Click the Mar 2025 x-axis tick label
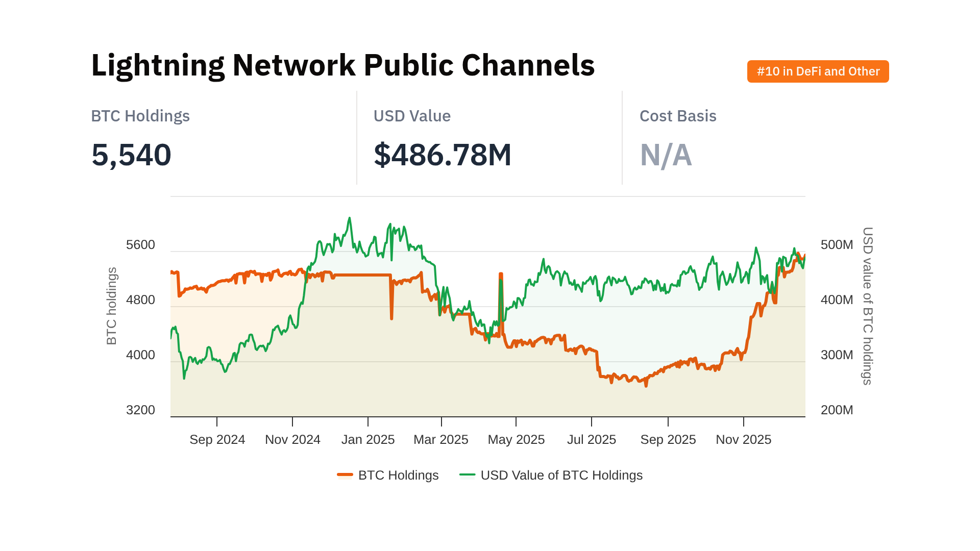This screenshot has height=551, width=980. (441, 439)
